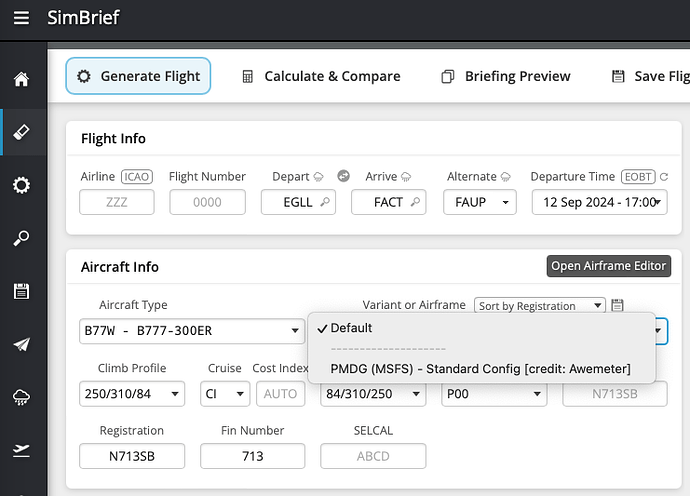Click weather icon next to Alternate
This screenshot has width=690, height=496.
point(506,177)
